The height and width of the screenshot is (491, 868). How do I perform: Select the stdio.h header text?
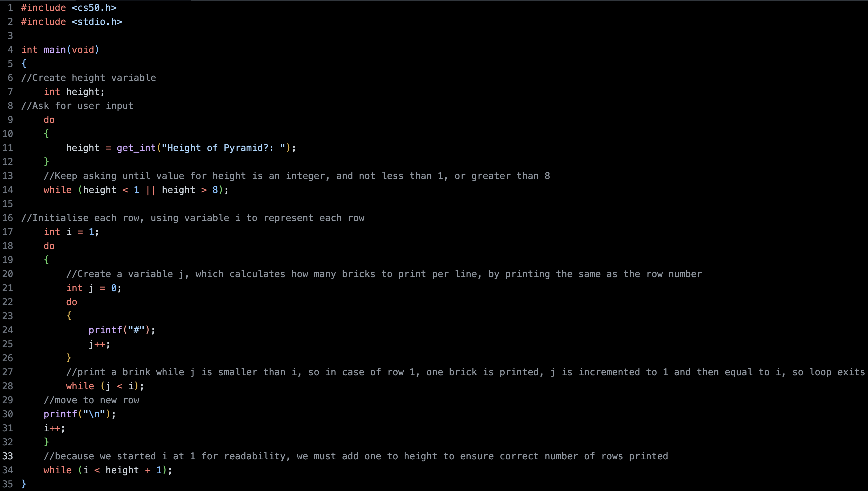97,22
